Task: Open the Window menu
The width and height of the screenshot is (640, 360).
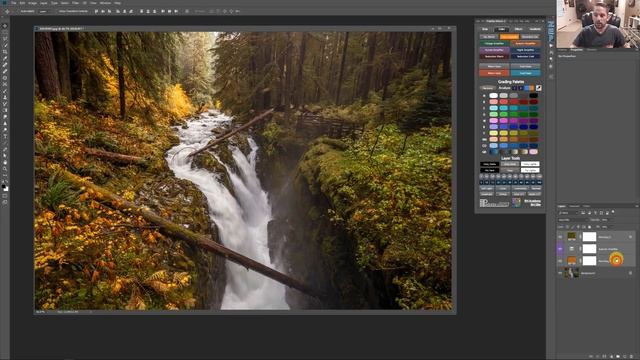Action: coord(105,3)
